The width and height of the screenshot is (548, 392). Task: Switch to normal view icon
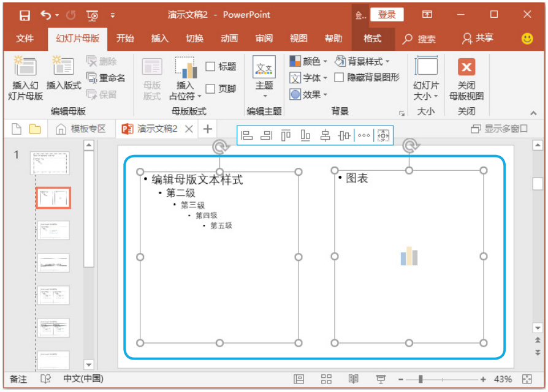pyautogui.click(x=299, y=379)
